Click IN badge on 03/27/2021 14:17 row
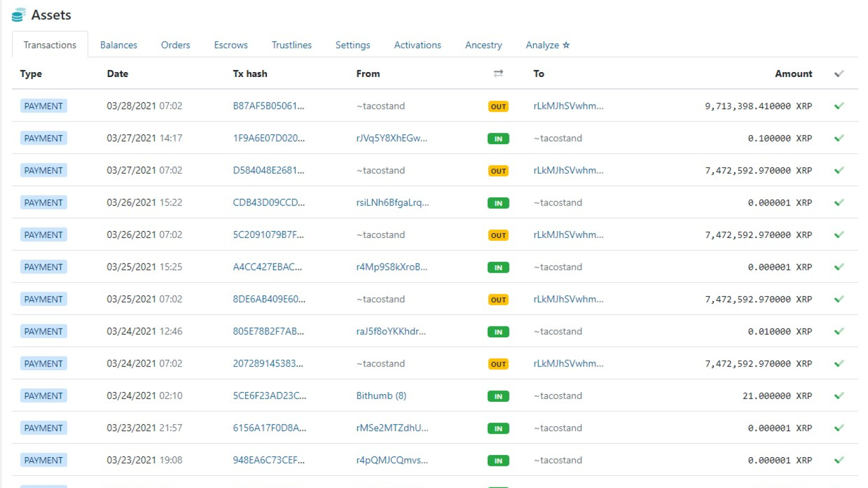The height and width of the screenshot is (488, 868). tap(498, 139)
